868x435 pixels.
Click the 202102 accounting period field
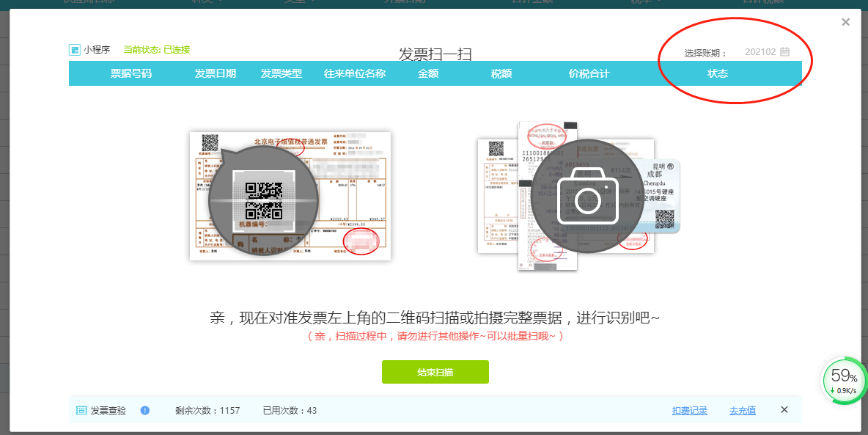point(768,52)
